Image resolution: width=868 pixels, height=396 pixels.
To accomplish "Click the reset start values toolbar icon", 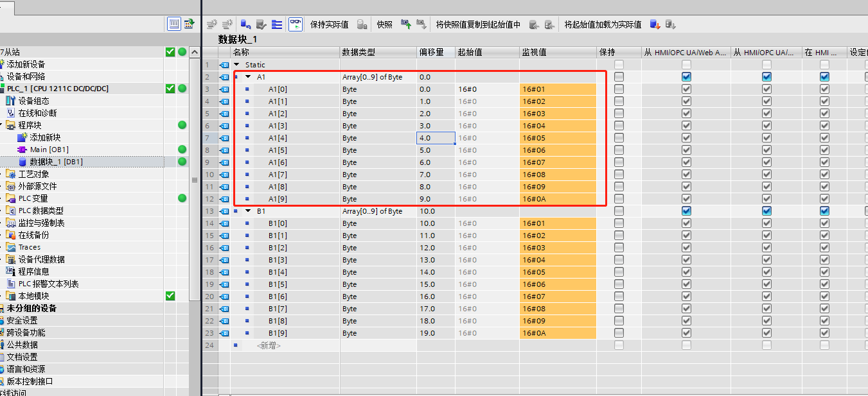I will (245, 24).
